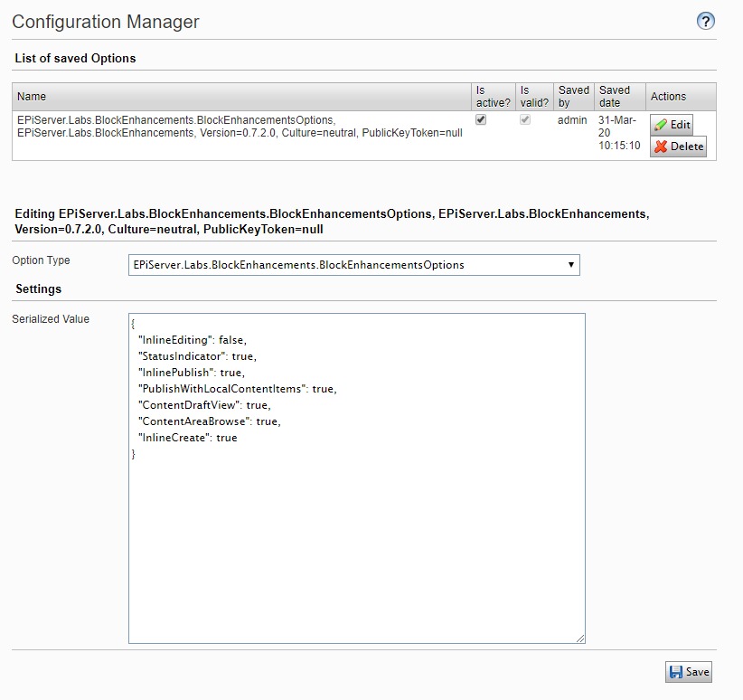
Task: Click the red X Delete icon
Action: tap(661, 147)
